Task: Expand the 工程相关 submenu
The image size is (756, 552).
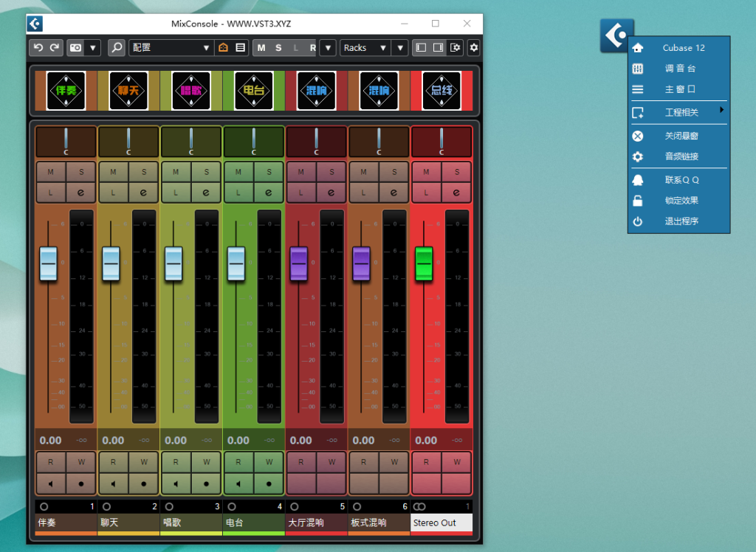Action: (679, 112)
